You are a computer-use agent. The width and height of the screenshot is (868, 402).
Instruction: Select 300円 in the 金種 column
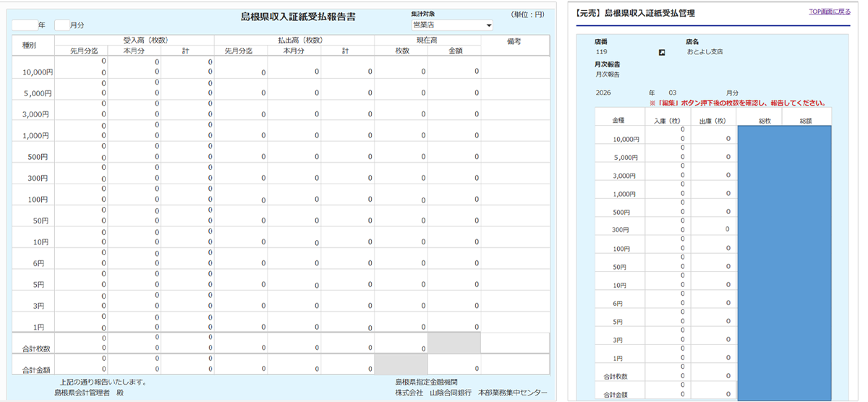622,230
